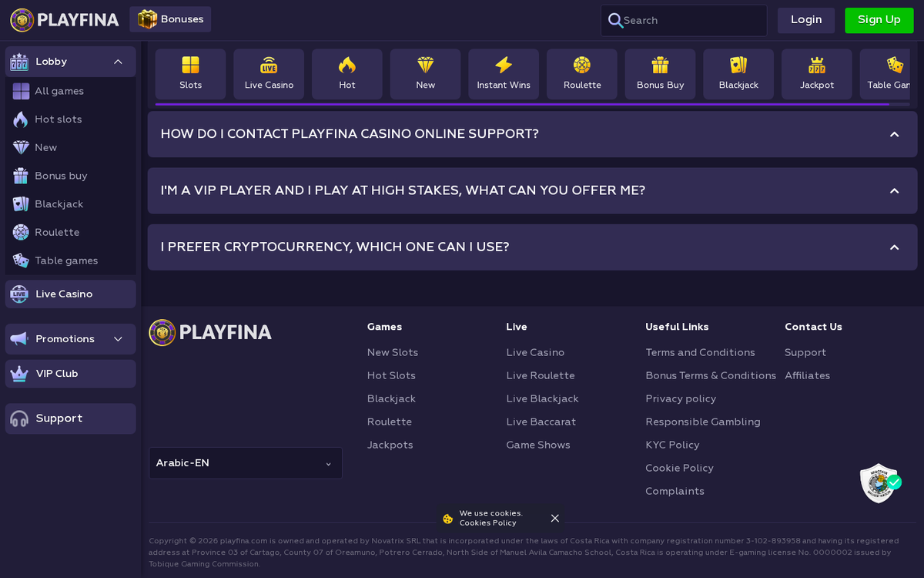Open footer Support link under Contact Us

[x=805, y=352]
